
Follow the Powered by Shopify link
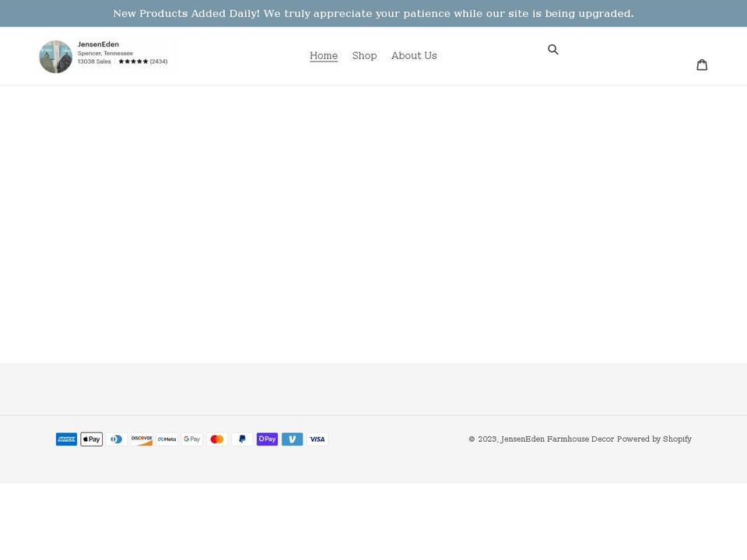pos(654,439)
